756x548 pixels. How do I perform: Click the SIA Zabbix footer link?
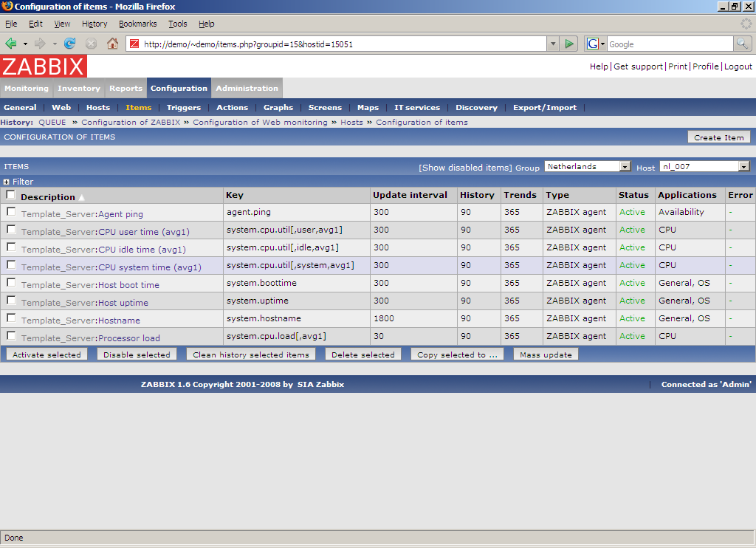tap(320, 385)
